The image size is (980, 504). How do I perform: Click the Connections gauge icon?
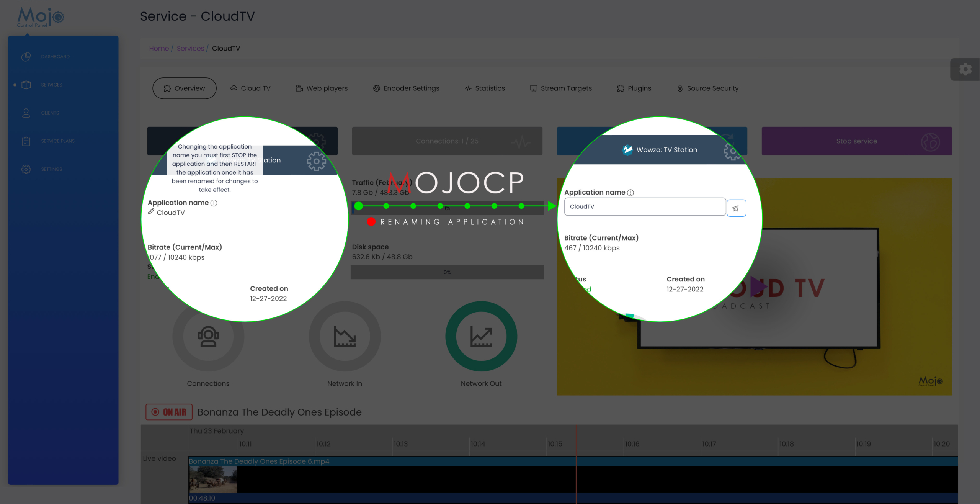208,336
